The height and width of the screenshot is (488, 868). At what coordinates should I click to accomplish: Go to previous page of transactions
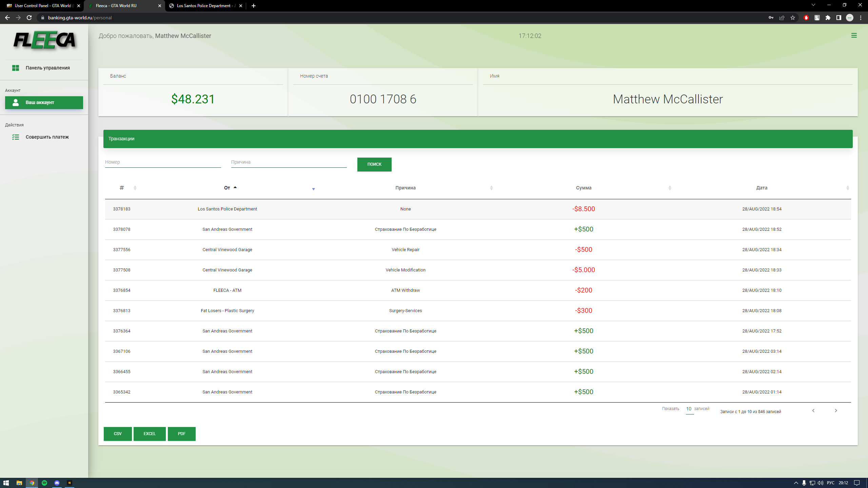tap(813, 411)
